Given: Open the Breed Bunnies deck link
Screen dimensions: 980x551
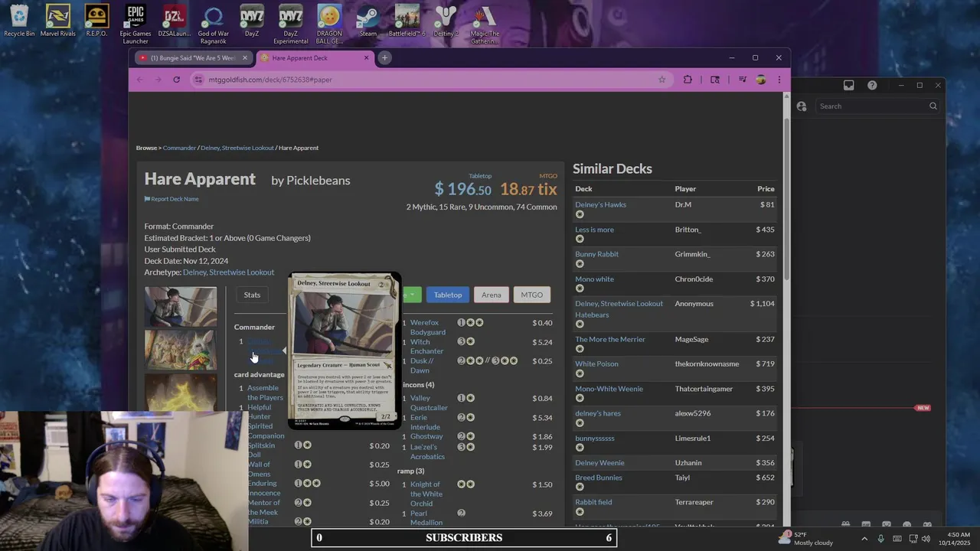Looking at the screenshot, I should [x=599, y=478].
